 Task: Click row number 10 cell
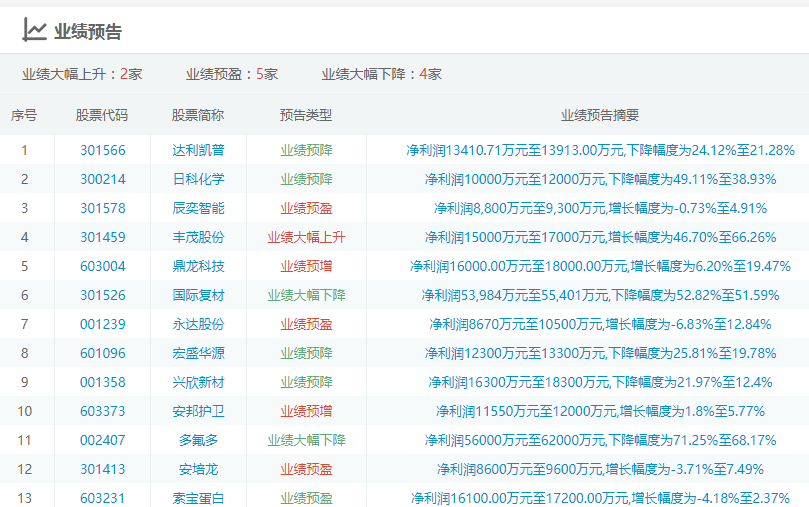tap(25, 411)
